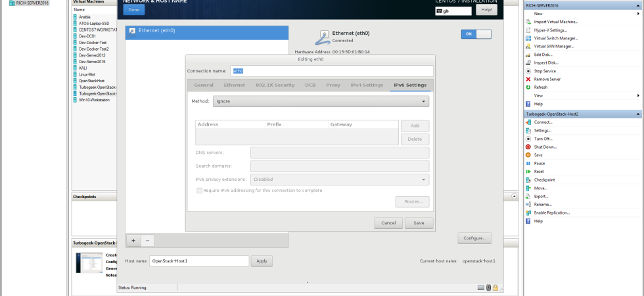Click the Apply host name button
Viewport: 644px width, 296px height.
pyautogui.click(x=262, y=261)
